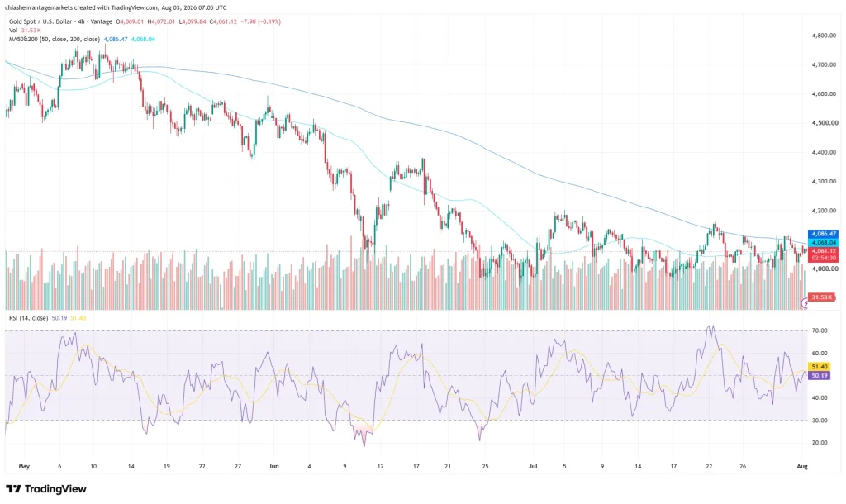Viewport: 846px width, 504px height.
Task: Click the blue 4,086.47 price tag on the axis
Action: coord(824,234)
